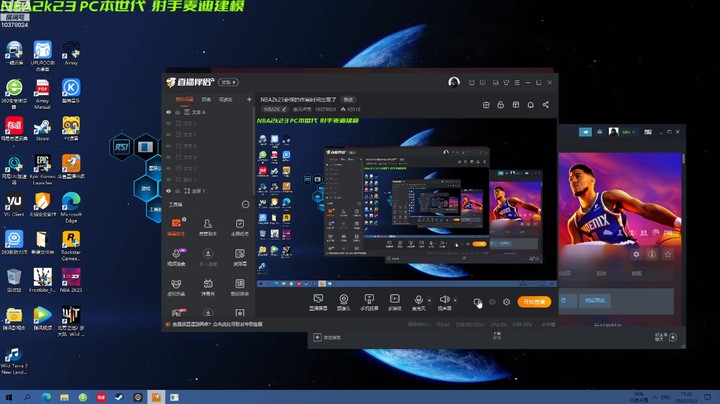The height and width of the screenshot is (404, 720).
Task: Open the Rockstar Games desktop shortcut
Action: pyautogui.click(x=71, y=246)
